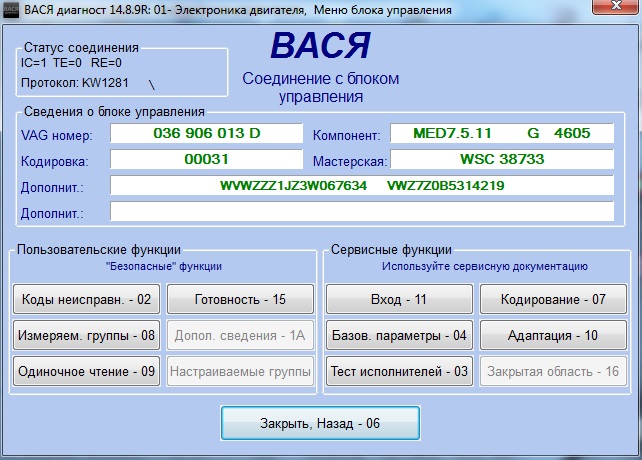The width and height of the screenshot is (642, 460).
Task: Close the window with the red X button
Action: coord(616,6)
